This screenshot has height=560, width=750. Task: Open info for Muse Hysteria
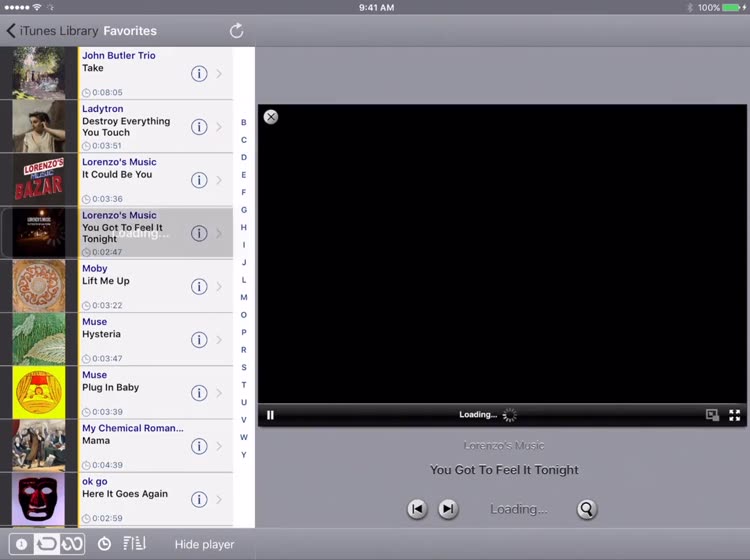[x=199, y=340]
